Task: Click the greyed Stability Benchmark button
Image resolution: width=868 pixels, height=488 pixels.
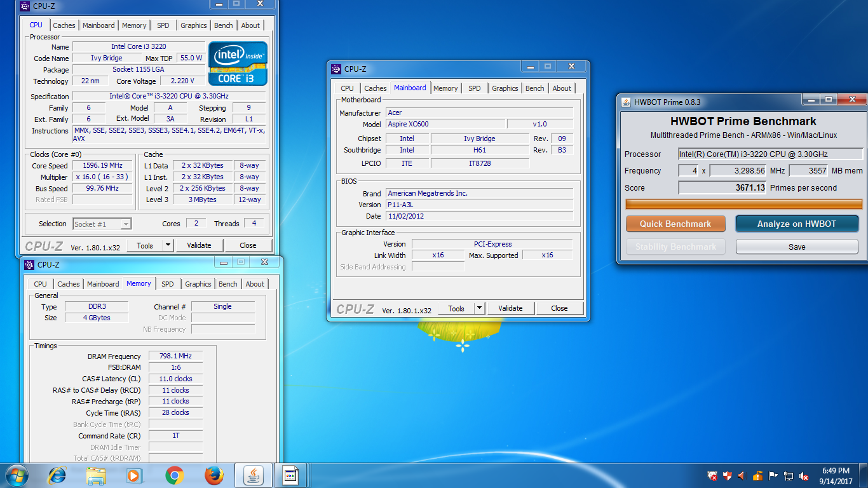Action: 675,247
